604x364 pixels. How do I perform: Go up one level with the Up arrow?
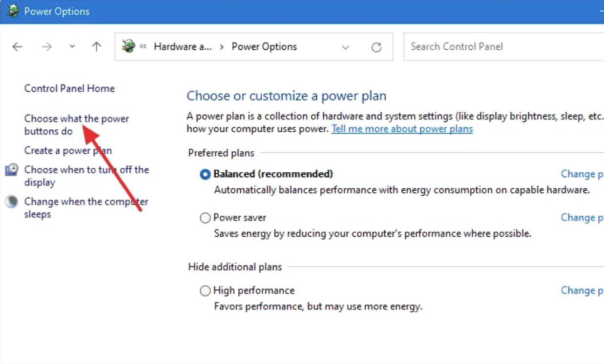click(97, 47)
